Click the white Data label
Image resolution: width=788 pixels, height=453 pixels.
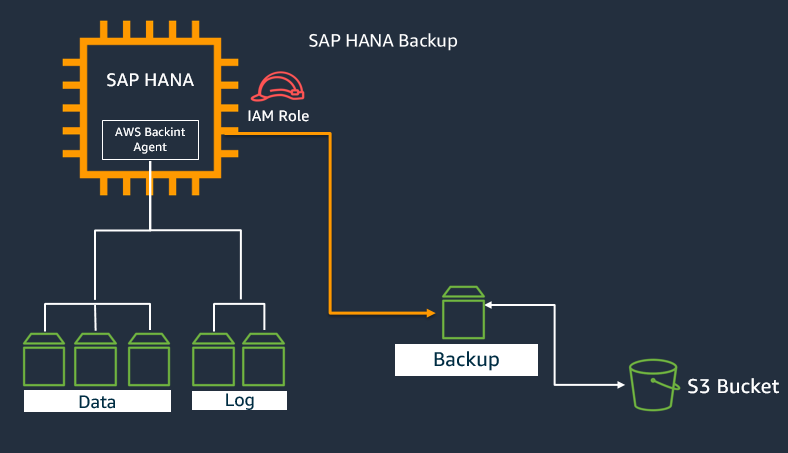click(97, 402)
